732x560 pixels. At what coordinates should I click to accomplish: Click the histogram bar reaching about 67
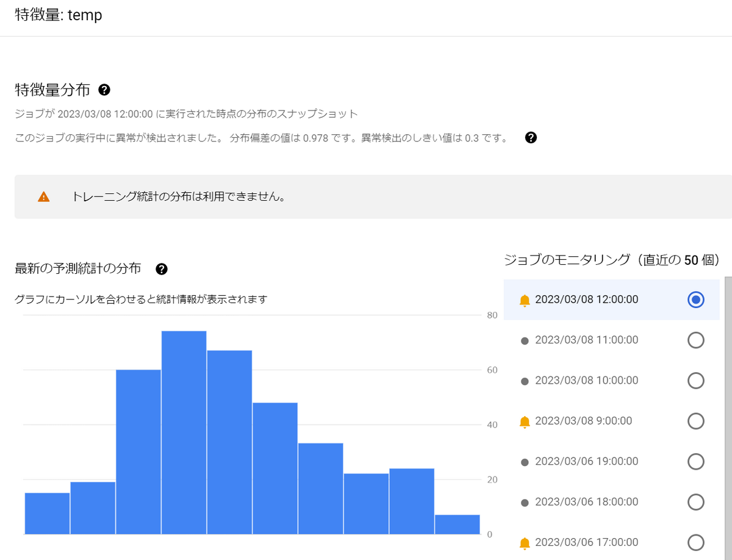coord(229,442)
